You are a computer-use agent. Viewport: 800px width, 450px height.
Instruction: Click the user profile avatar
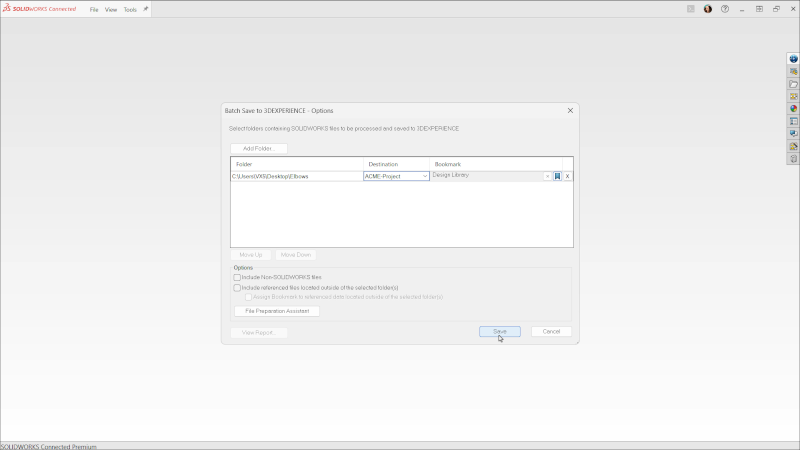point(708,9)
